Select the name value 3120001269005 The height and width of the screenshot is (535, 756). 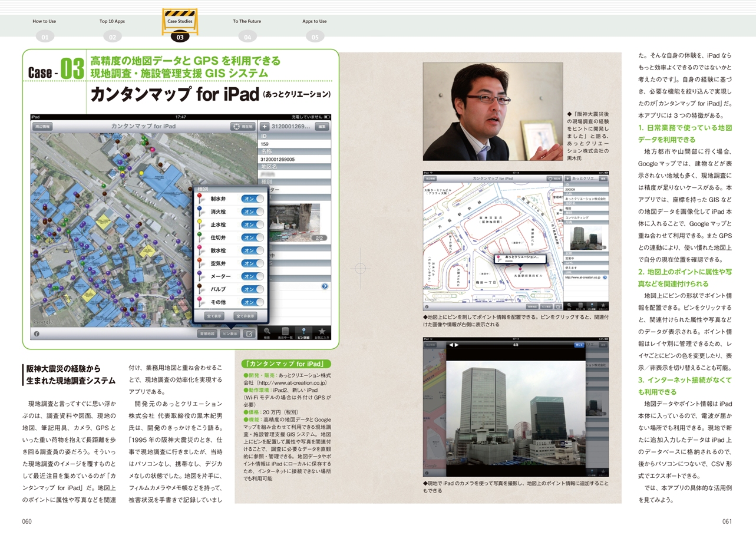[x=295, y=159]
